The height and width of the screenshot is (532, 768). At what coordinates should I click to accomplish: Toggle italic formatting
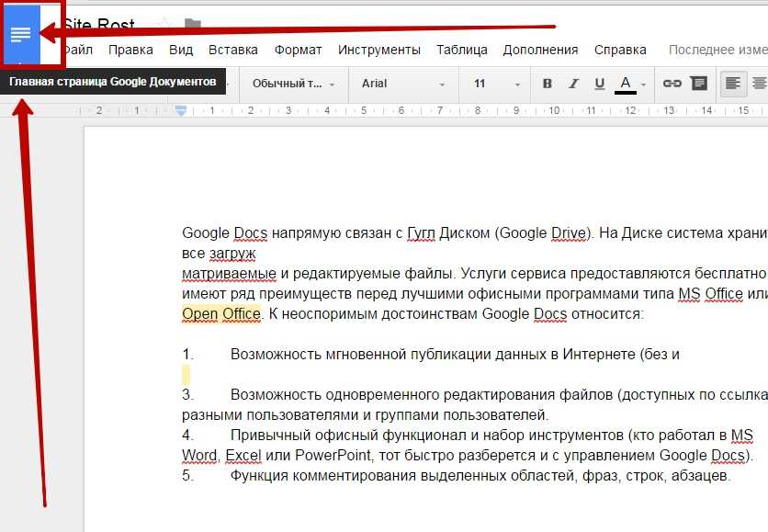point(574,84)
